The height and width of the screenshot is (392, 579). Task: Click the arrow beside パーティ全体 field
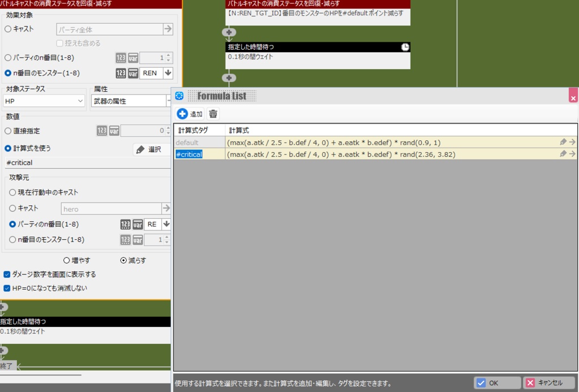[x=168, y=29]
